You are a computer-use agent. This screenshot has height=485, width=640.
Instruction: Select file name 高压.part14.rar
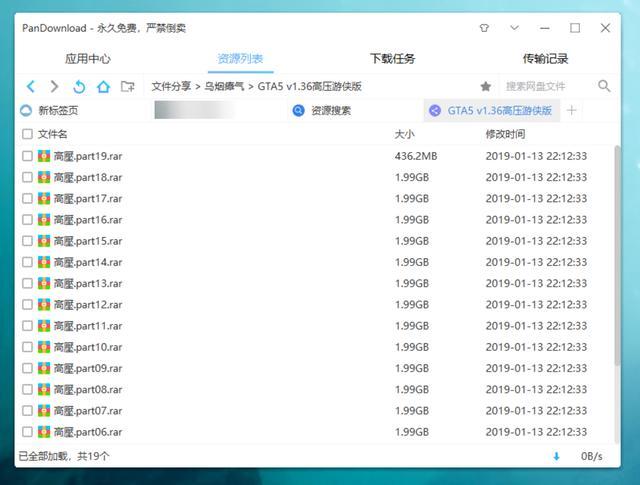point(88,262)
